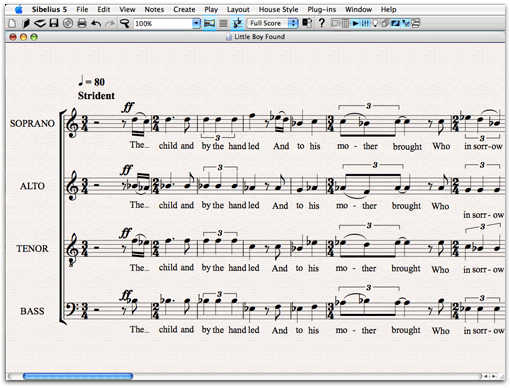The width and height of the screenshot is (510, 388).
Task: Click the Switch between score and part icon
Action: [307, 23]
